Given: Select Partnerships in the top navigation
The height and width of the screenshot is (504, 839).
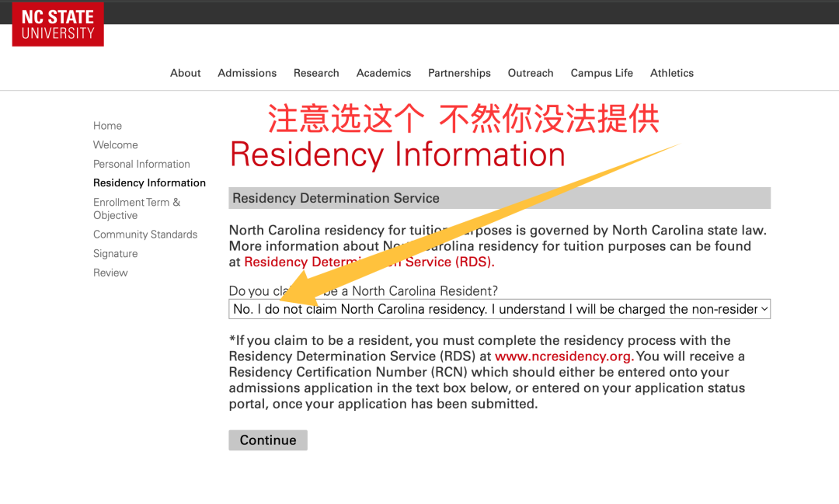Looking at the screenshot, I should tap(459, 73).
